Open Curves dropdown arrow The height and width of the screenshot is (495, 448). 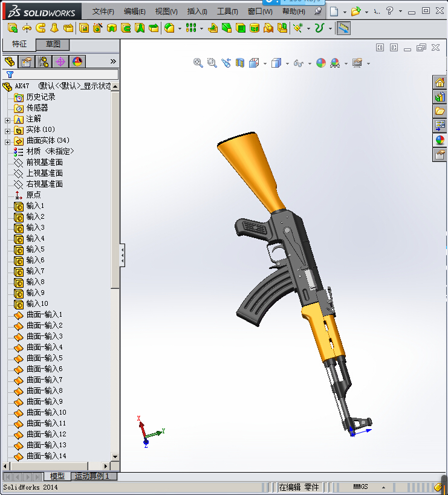click(330, 29)
